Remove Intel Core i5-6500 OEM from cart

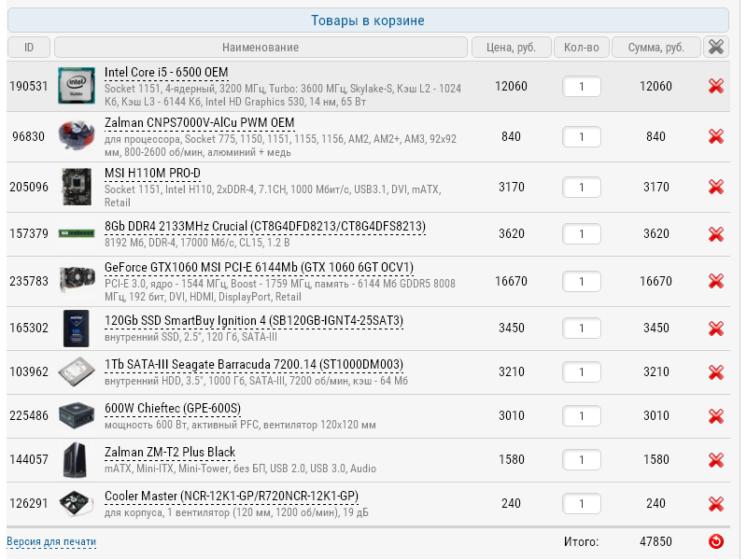tap(715, 86)
